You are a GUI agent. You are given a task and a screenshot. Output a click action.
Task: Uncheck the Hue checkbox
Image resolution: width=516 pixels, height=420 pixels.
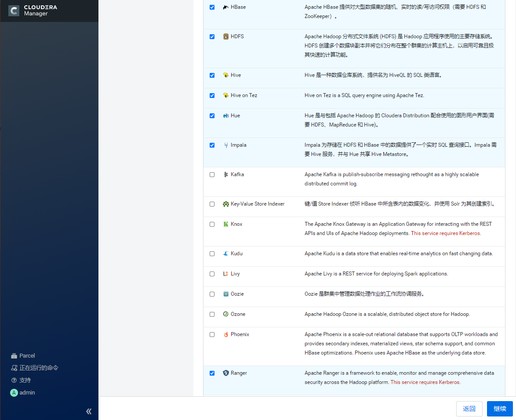tap(212, 116)
